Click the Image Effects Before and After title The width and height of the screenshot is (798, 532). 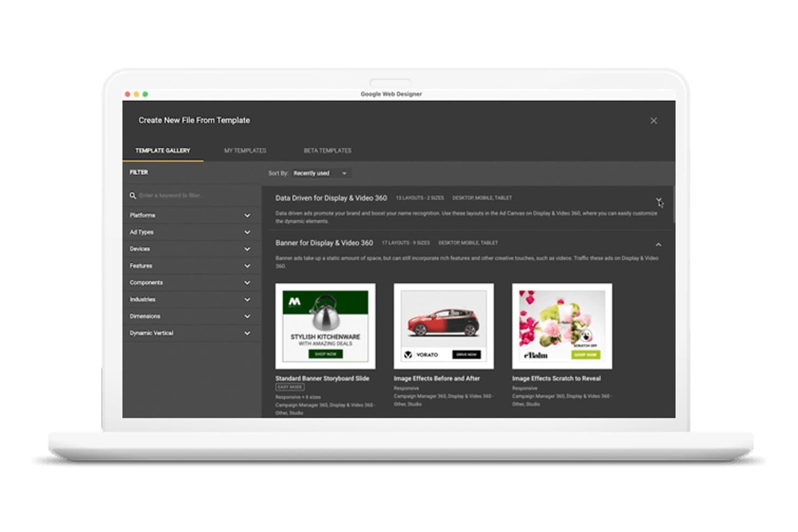(x=437, y=378)
